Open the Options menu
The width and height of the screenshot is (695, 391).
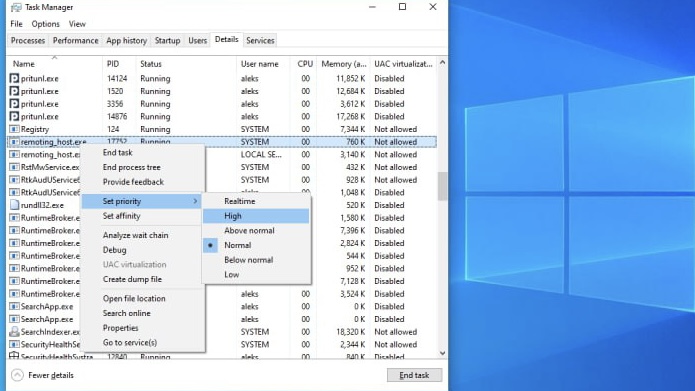click(x=45, y=24)
